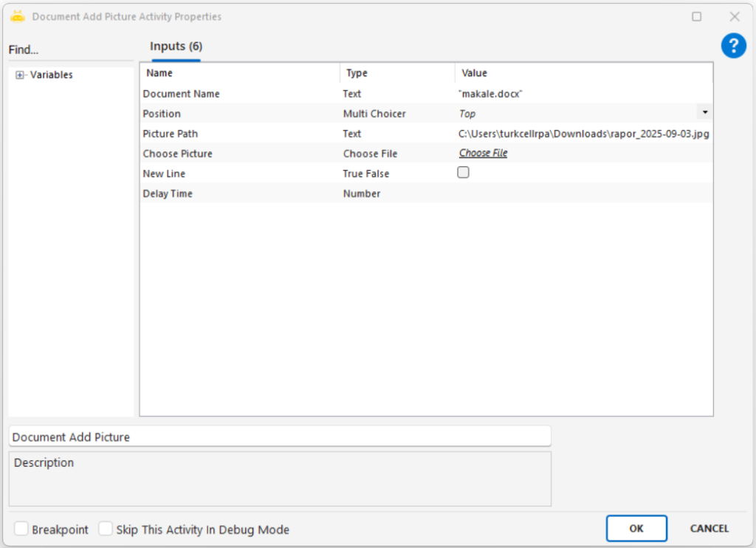Enable the New Line checkbox
Screen dimensions: 756x548
pyautogui.click(x=464, y=173)
